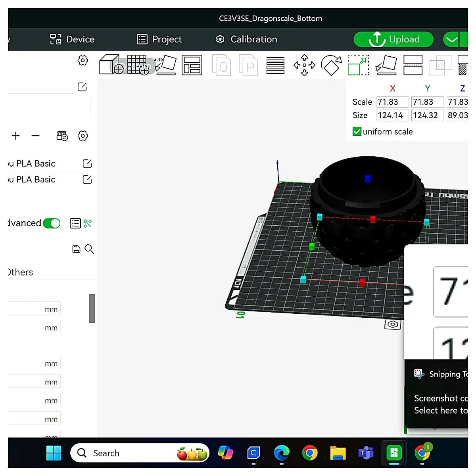Screen dimensions: 476x476
Task: Click the Y Scale field showing 71.83
Action: point(428,102)
